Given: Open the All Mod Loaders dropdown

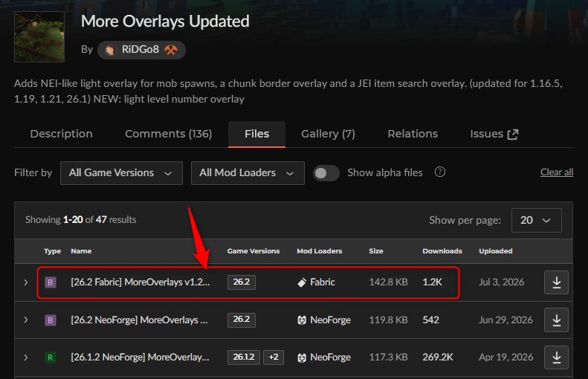Looking at the screenshot, I should (248, 173).
